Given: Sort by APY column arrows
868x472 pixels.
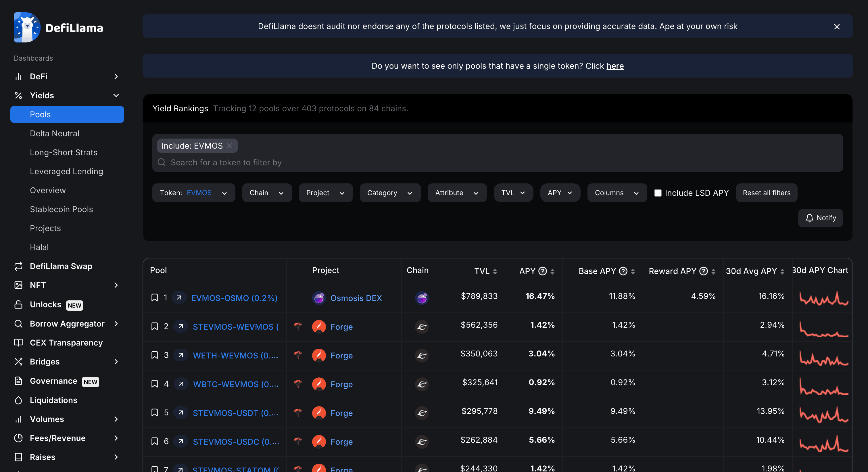Looking at the screenshot, I should pos(552,272).
